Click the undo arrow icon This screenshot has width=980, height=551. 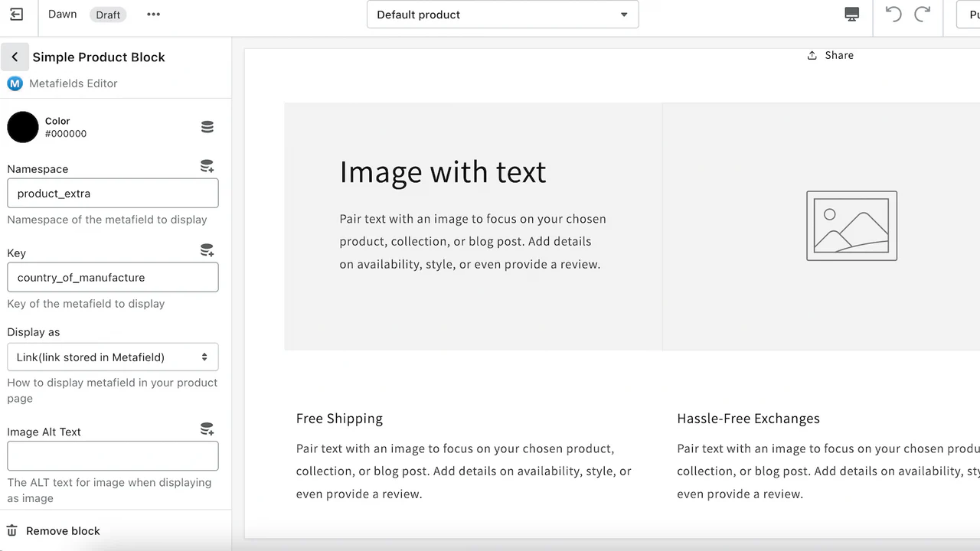[x=893, y=15]
